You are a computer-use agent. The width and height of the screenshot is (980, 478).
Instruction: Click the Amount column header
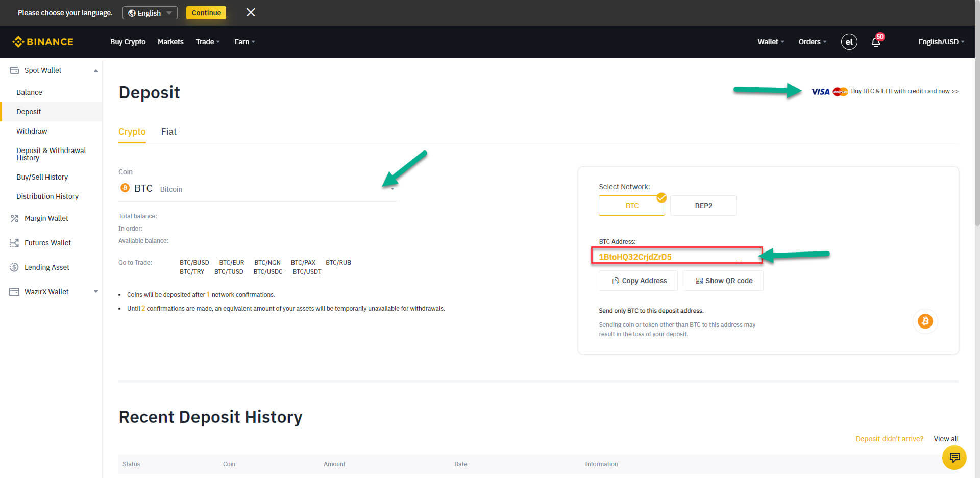(334, 464)
